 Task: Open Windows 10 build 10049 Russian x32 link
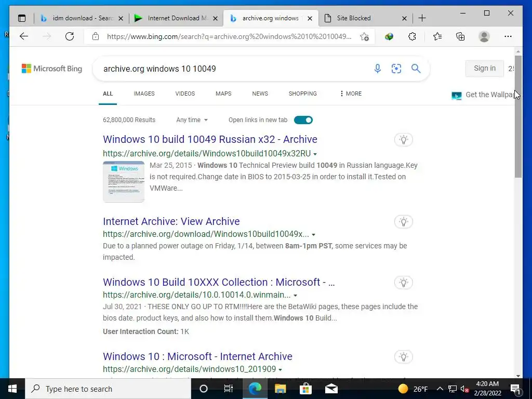tap(210, 139)
